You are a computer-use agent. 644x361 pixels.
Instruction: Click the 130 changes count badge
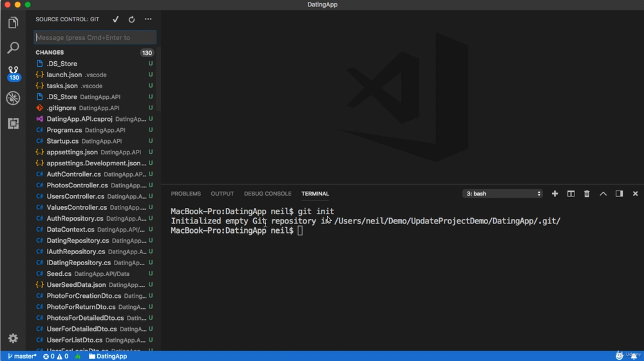point(147,53)
